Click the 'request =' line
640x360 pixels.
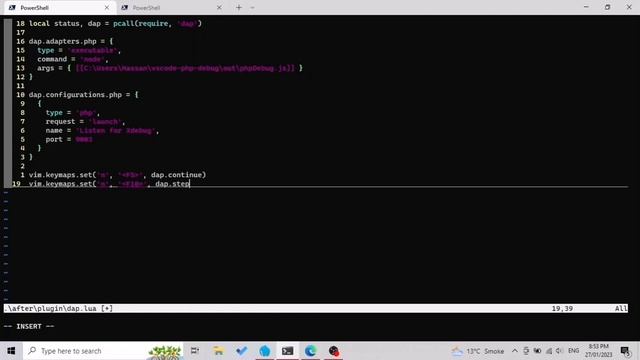coord(86,122)
